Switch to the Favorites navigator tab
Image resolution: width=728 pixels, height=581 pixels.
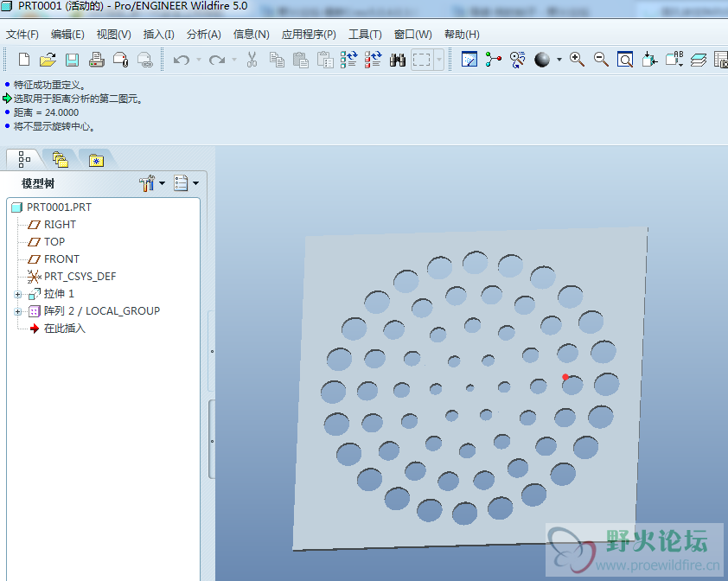pos(96,159)
